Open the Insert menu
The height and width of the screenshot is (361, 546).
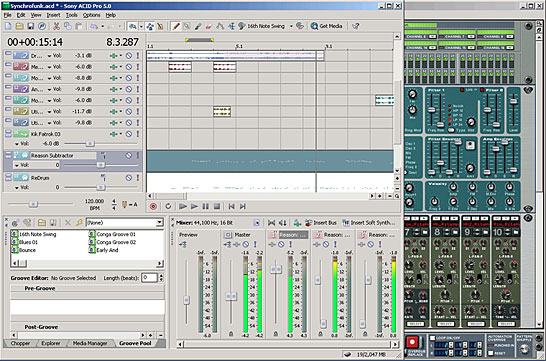[53, 15]
